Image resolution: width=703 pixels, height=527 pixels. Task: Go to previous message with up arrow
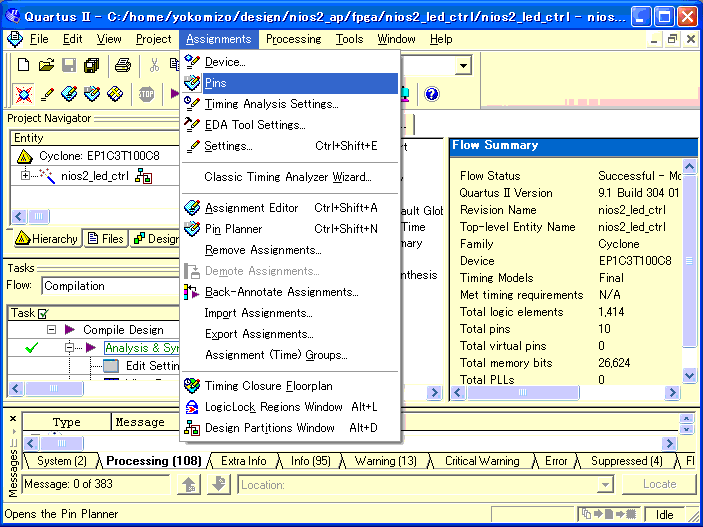pyautogui.click(x=189, y=484)
